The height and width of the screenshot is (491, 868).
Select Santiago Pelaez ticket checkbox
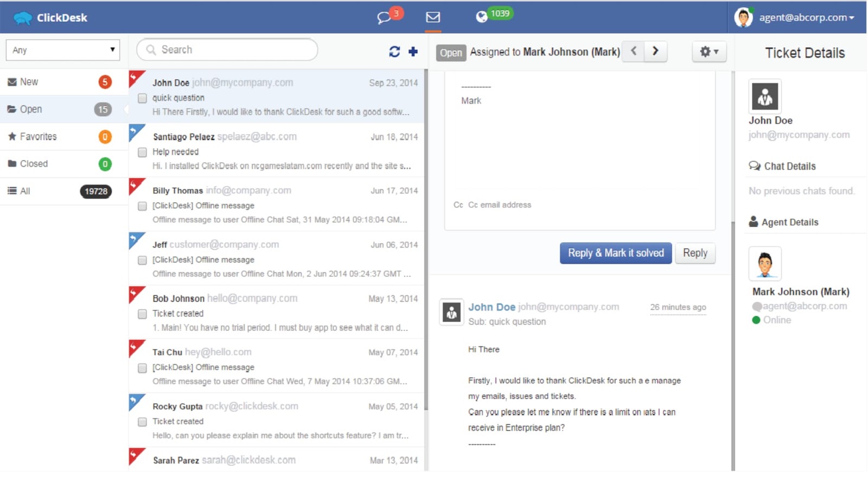(142, 152)
